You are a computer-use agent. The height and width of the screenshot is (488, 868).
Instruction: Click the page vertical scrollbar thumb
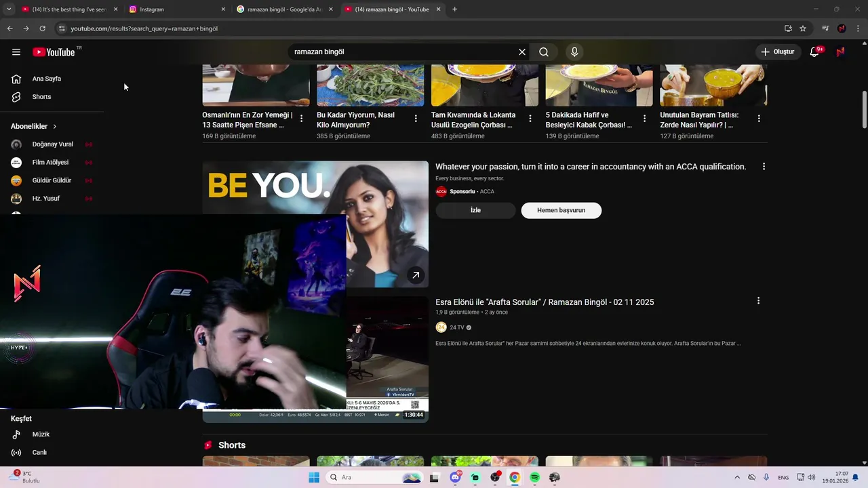pyautogui.click(x=865, y=108)
